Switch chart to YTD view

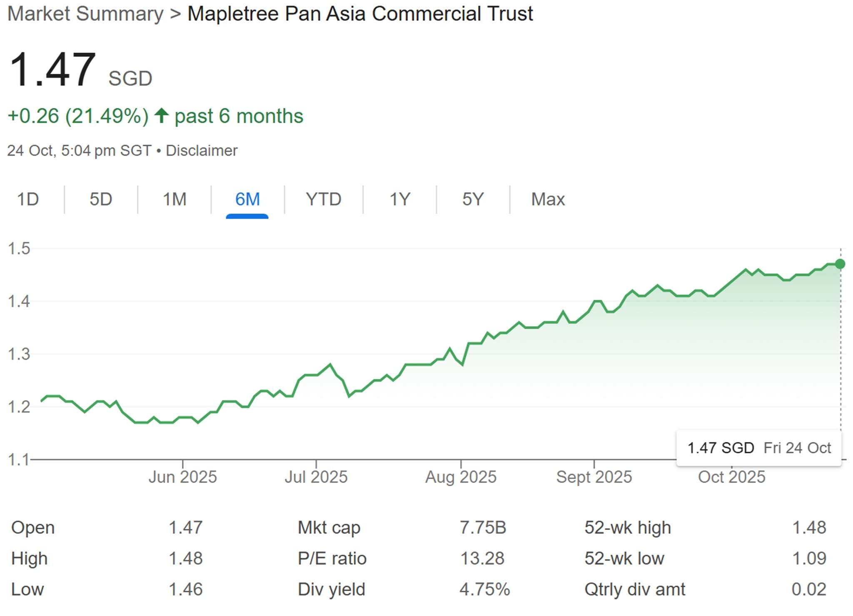[x=323, y=199]
